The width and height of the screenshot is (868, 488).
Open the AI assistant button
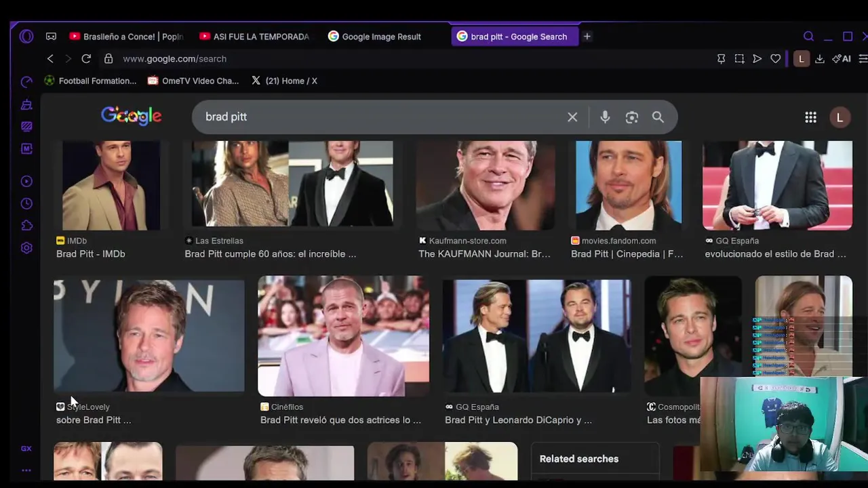842,59
